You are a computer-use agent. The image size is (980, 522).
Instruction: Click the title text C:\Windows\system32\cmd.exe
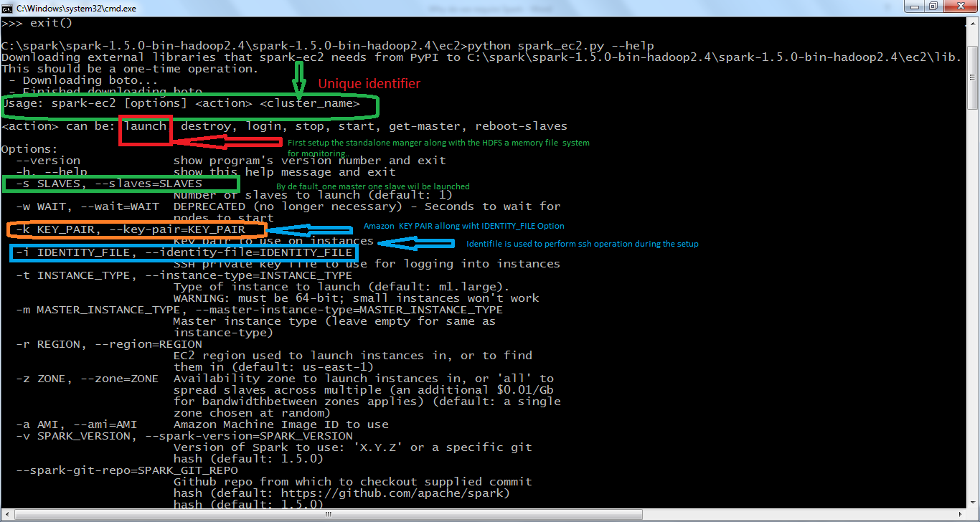tap(76, 8)
